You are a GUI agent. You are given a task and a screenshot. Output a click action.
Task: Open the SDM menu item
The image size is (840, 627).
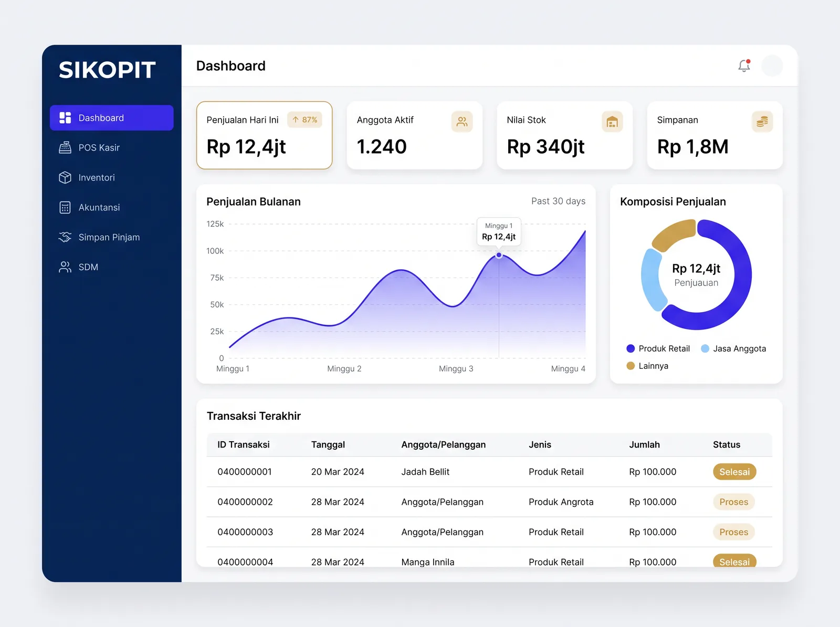click(112, 267)
